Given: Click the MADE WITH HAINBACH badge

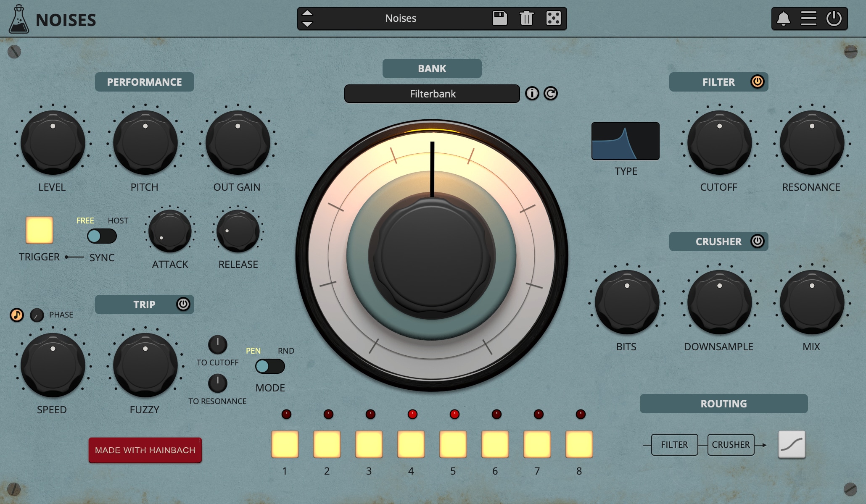Looking at the screenshot, I should 145,449.
